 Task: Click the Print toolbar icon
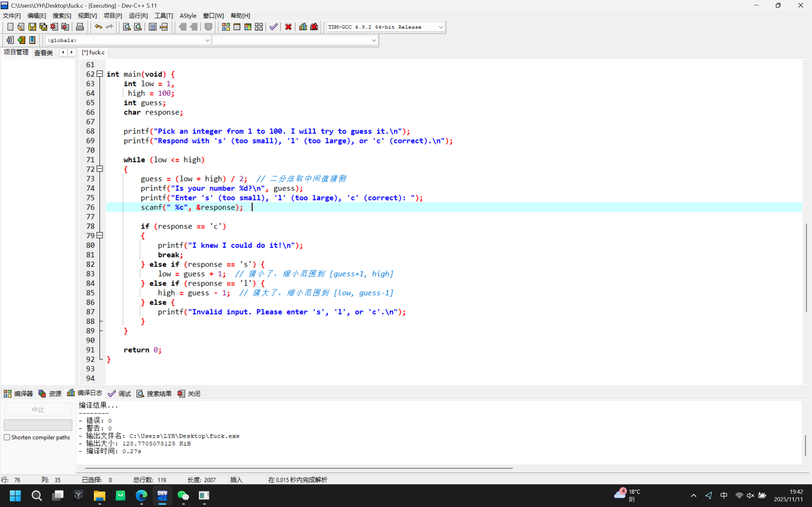click(x=80, y=27)
